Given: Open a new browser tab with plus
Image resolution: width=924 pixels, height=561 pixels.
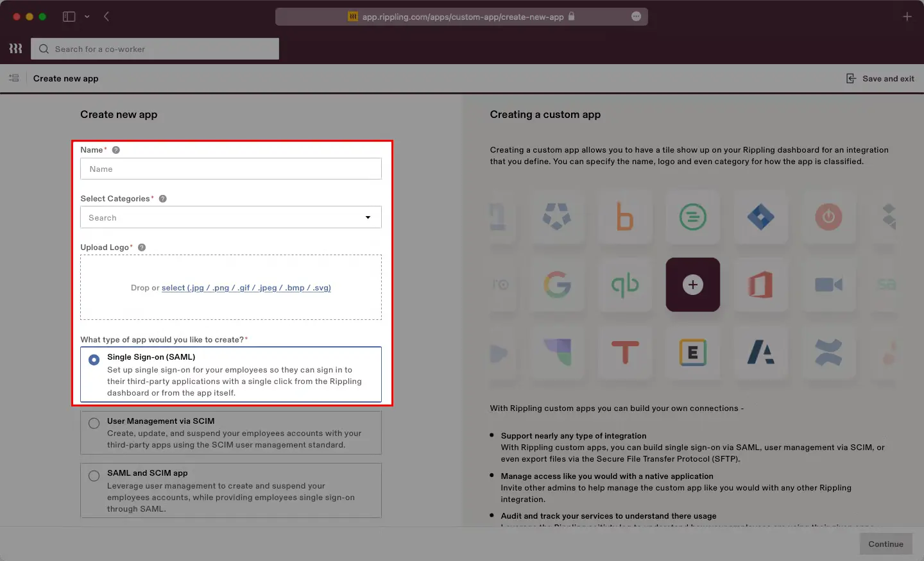Looking at the screenshot, I should tap(907, 17).
